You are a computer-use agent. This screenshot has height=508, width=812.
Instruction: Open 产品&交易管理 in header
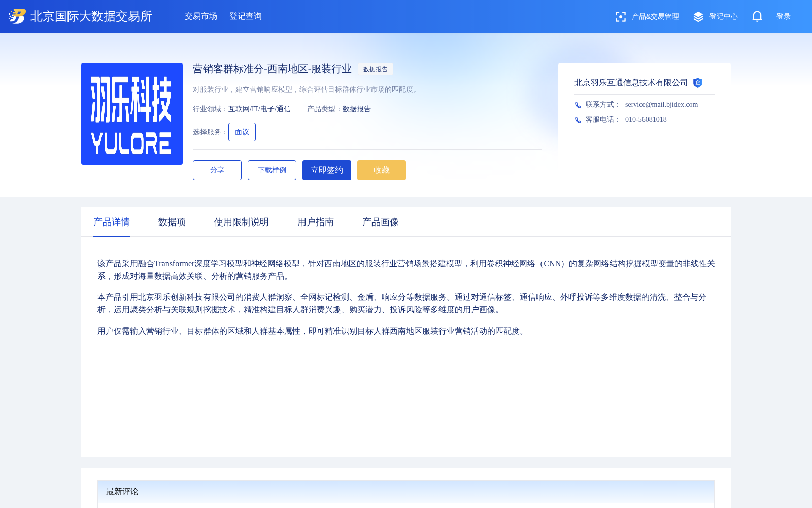(655, 17)
